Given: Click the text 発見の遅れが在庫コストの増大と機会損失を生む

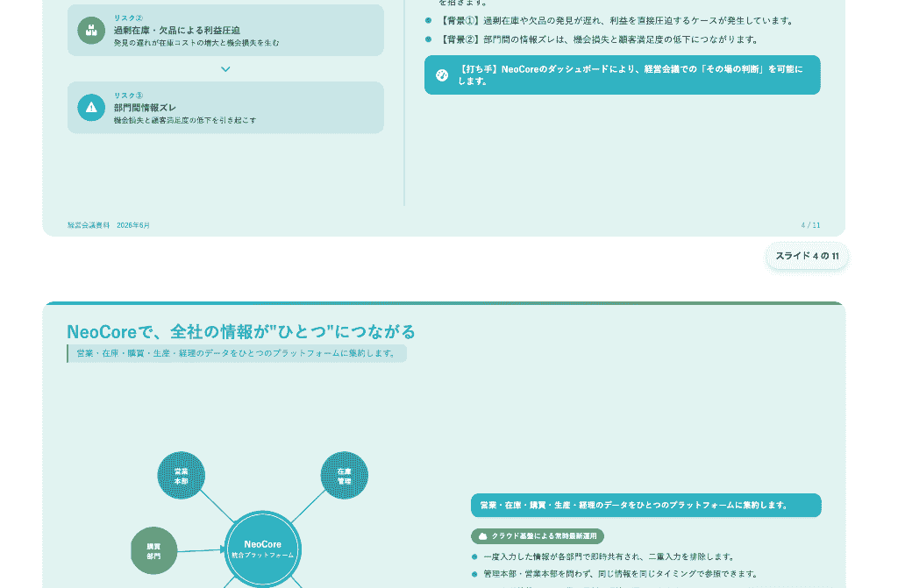Looking at the screenshot, I should (x=196, y=43).
